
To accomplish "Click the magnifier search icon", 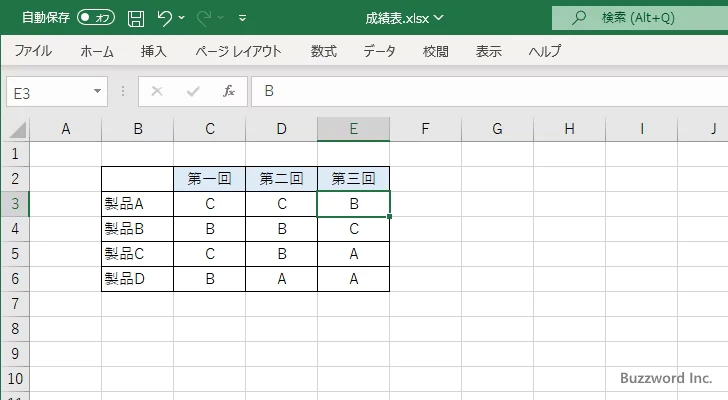I will (x=578, y=18).
